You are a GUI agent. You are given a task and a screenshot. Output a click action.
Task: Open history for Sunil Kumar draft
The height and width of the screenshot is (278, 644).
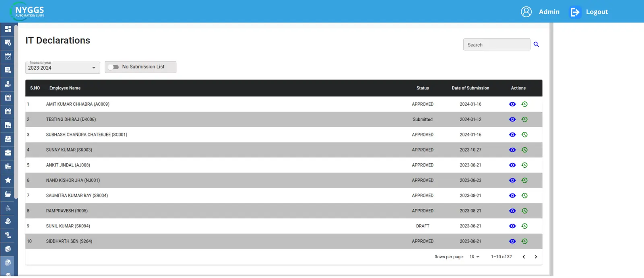pyautogui.click(x=524, y=226)
